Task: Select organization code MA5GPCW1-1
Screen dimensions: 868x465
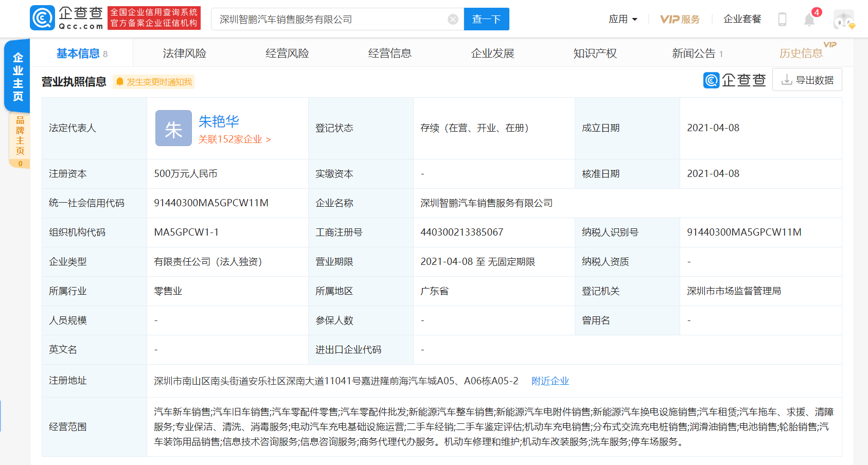Action: tap(186, 232)
